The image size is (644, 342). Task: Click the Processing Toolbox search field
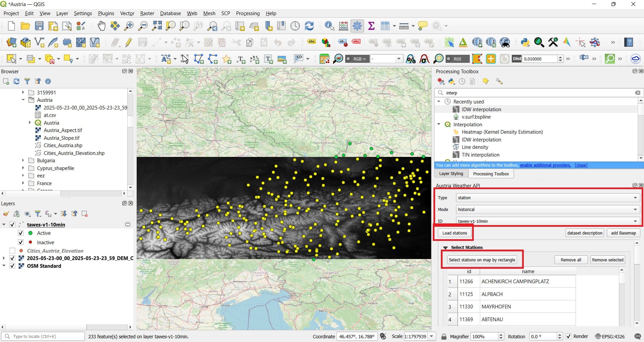point(539,93)
